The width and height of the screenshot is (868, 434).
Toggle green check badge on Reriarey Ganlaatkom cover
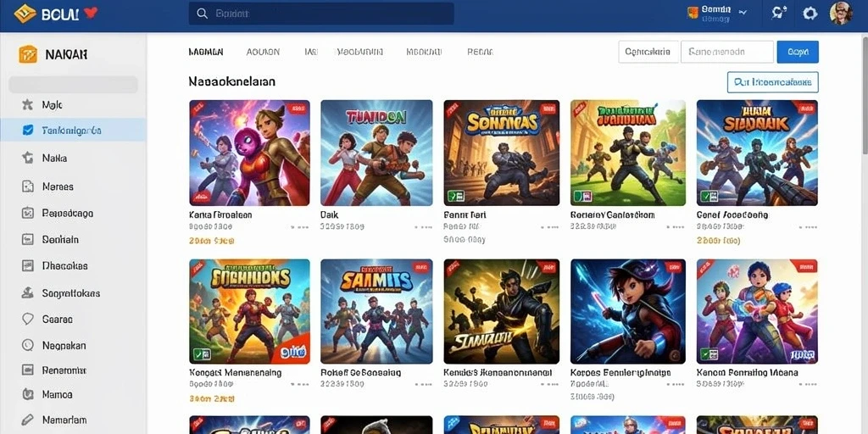pyautogui.click(x=582, y=196)
